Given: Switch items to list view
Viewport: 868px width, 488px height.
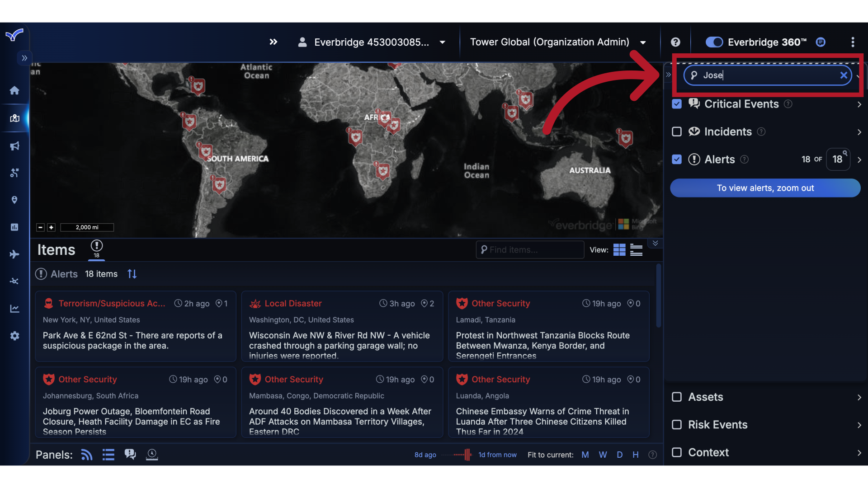Looking at the screenshot, I should pos(636,249).
